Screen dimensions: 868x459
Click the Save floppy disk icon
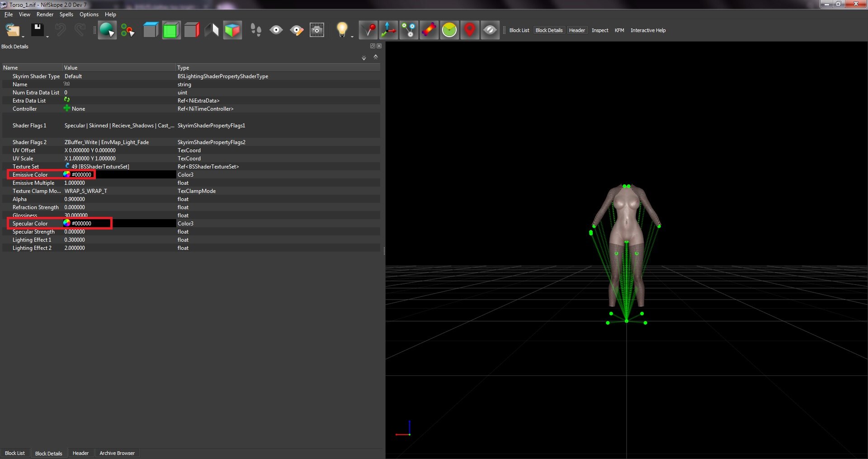pos(37,30)
